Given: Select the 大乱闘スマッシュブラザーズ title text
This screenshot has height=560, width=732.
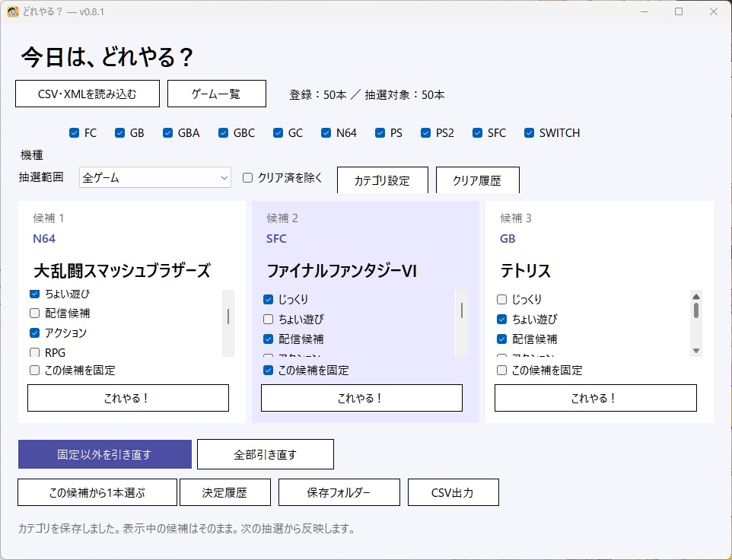Looking at the screenshot, I should tap(122, 271).
